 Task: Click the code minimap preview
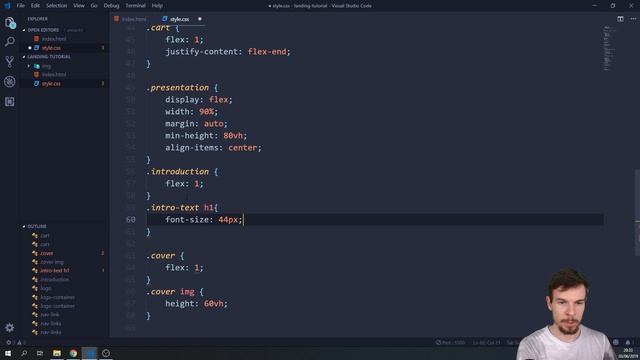tap(609, 48)
